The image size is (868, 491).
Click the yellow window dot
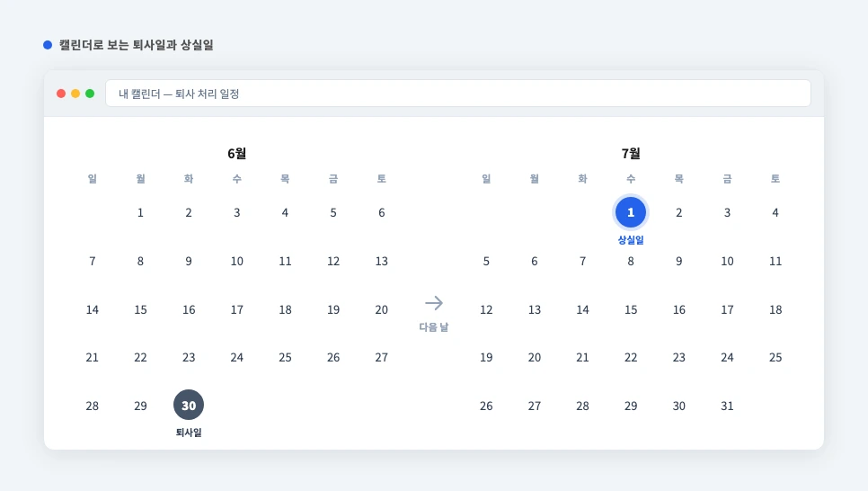pos(75,94)
